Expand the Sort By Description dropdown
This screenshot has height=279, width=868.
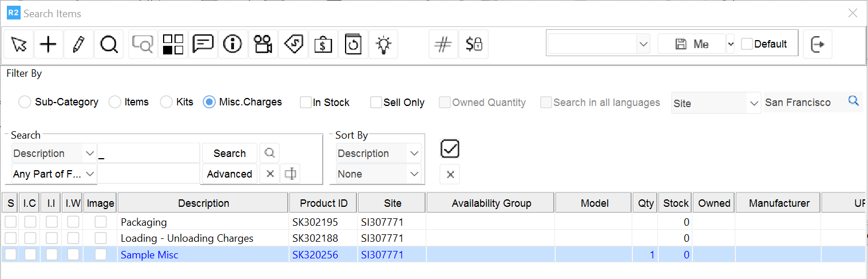[x=379, y=154]
